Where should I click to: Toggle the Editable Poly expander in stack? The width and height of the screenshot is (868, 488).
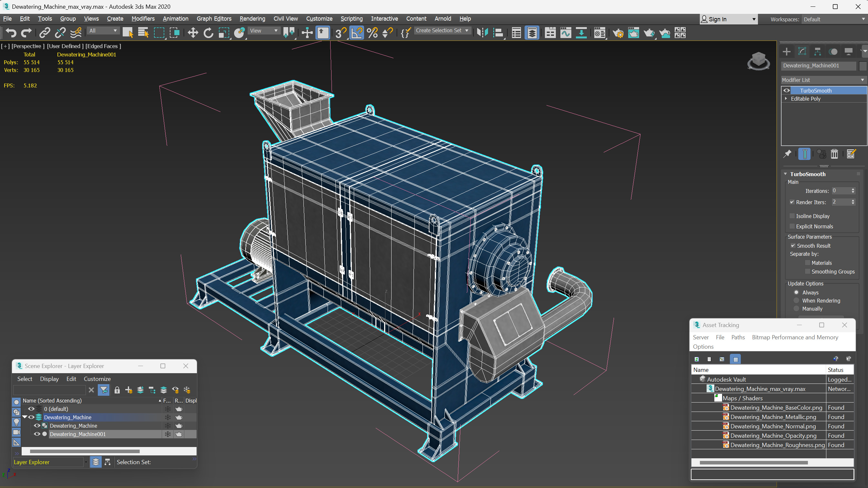click(786, 99)
